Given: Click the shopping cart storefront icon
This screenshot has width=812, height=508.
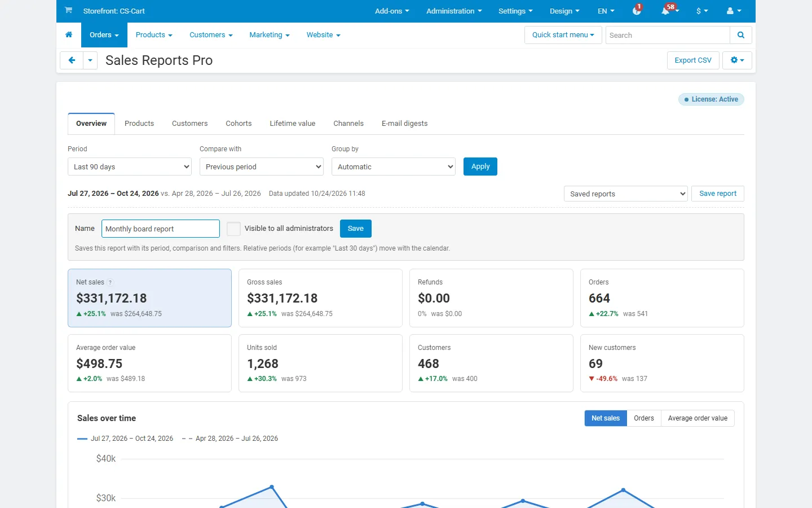Looking at the screenshot, I should pyautogui.click(x=68, y=10).
